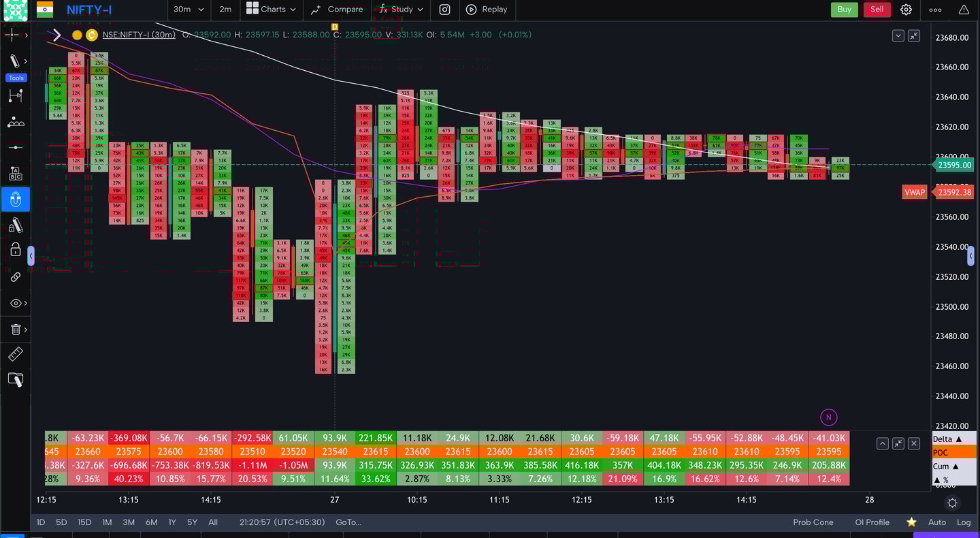Toggle the magnet snap mode

(15, 200)
